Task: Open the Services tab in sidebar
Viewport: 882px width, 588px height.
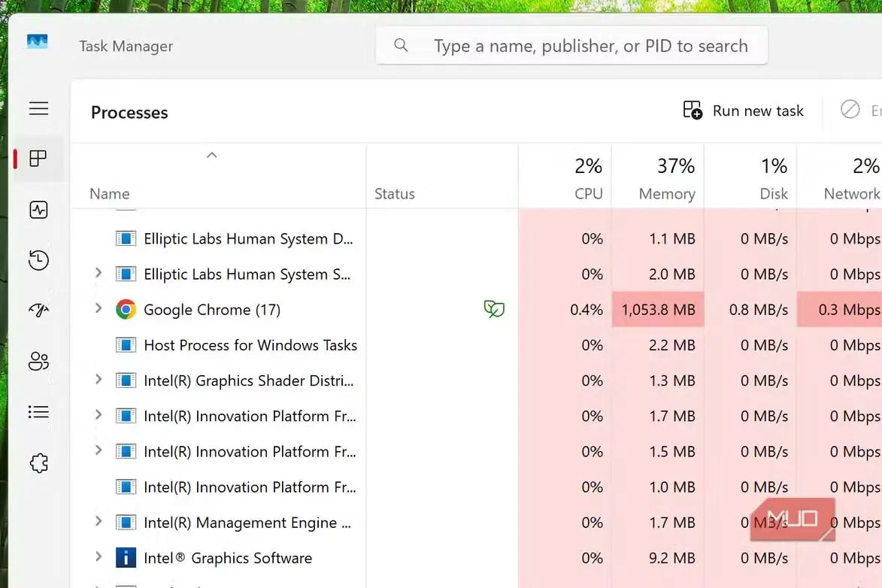Action: (x=38, y=463)
